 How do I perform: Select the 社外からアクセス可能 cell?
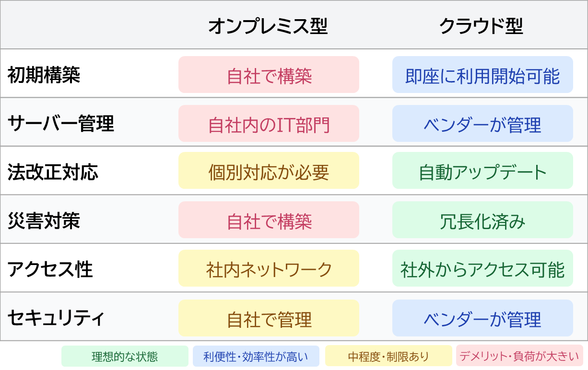click(x=482, y=268)
